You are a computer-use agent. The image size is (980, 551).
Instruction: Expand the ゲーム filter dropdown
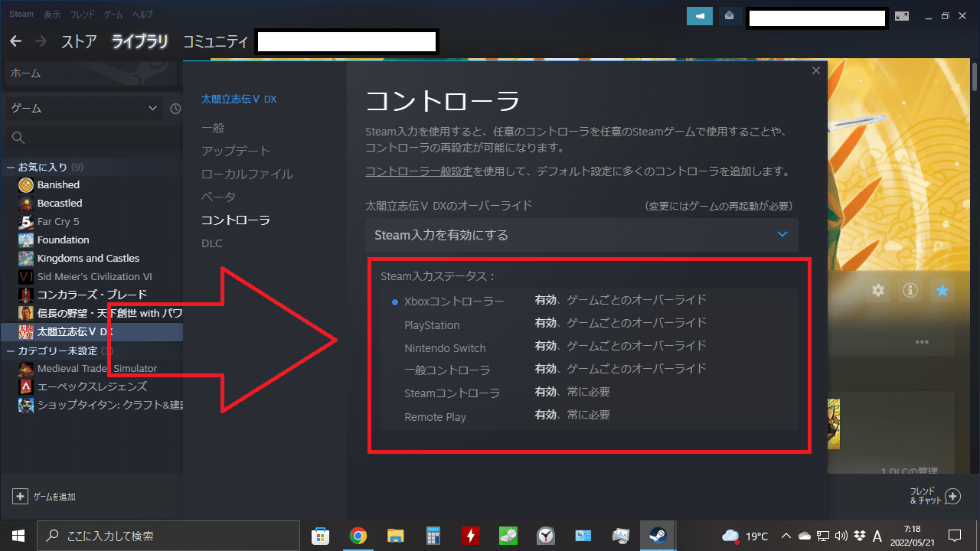(x=83, y=109)
